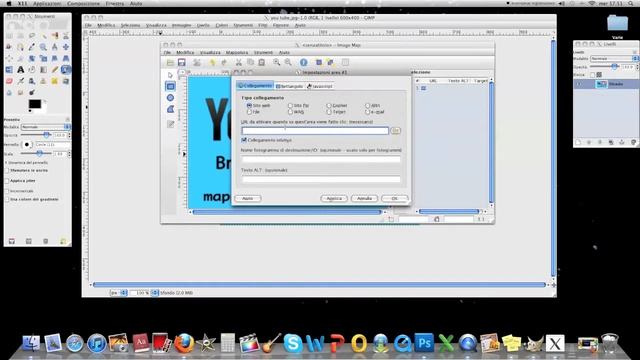Select the Zoom tool in GIMP toolbox
Screen dimensions: 640x360
43,47
